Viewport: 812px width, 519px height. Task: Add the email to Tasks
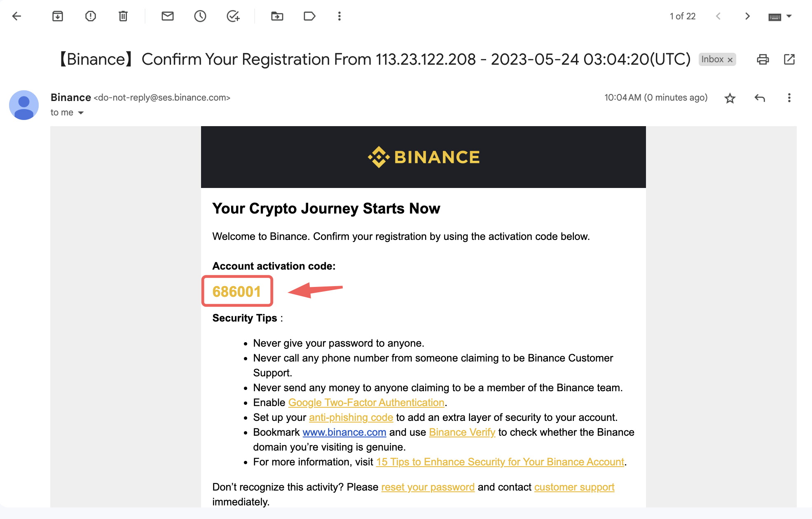point(232,16)
